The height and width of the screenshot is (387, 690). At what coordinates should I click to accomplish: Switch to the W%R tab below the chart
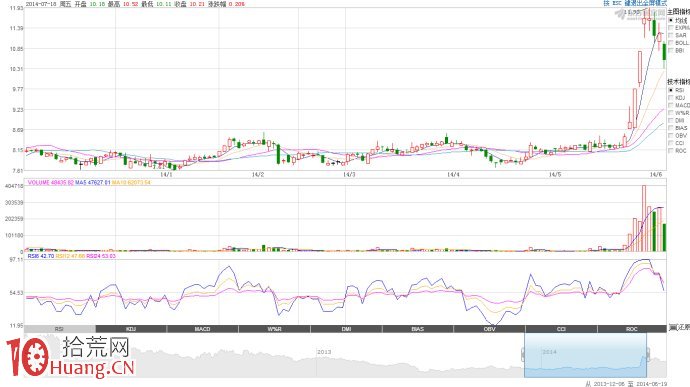pyautogui.click(x=275, y=329)
